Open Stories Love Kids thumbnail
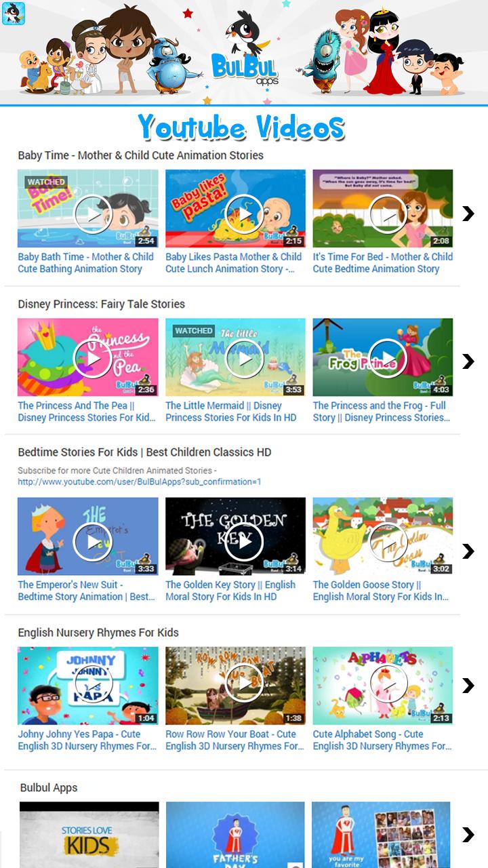This screenshot has width=488, height=868. [x=89, y=835]
